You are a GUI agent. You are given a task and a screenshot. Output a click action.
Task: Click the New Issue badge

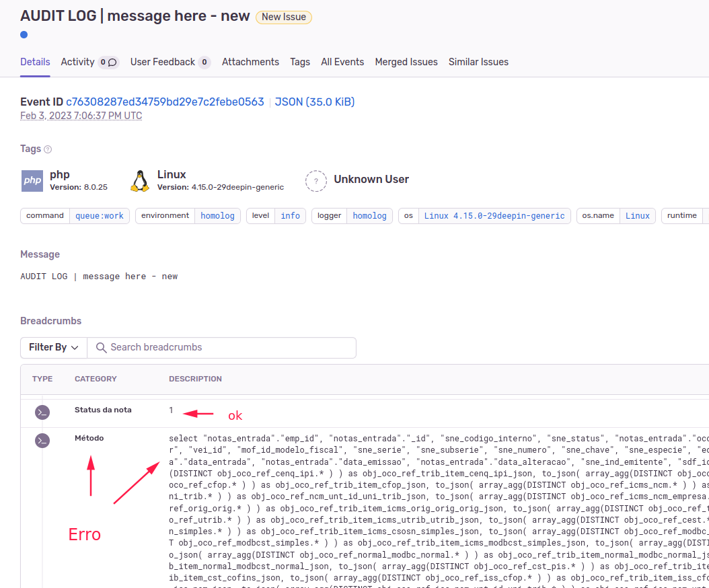point(284,17)
